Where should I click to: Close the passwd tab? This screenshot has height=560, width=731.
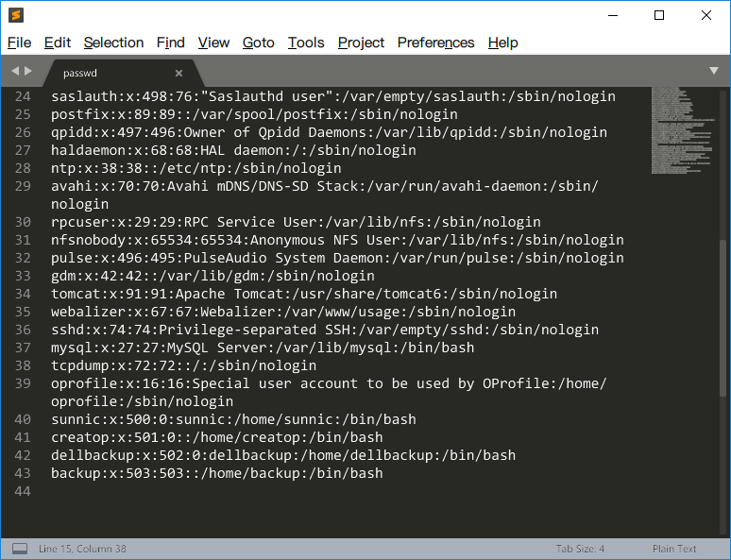point(179,74)
